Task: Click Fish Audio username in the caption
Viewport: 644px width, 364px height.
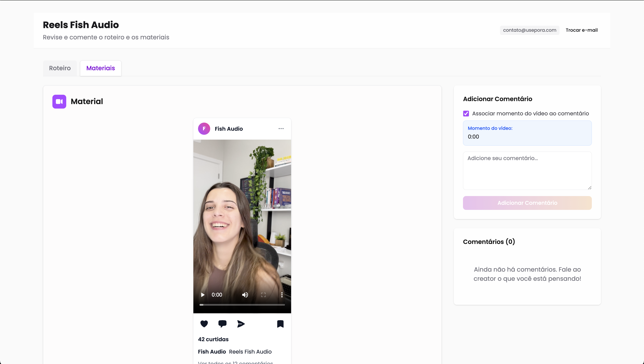Action: (x=212, y=351)
